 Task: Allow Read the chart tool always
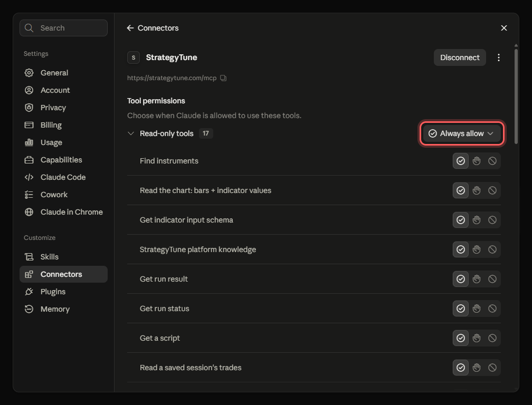tap(460, 190)
